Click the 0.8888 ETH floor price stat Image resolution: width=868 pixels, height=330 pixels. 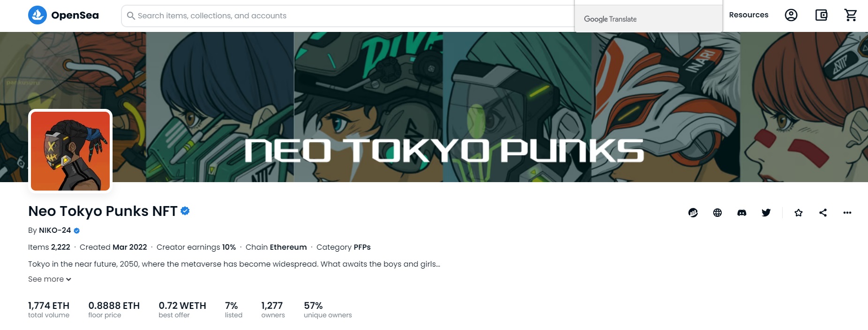click(x=114, y=310)
